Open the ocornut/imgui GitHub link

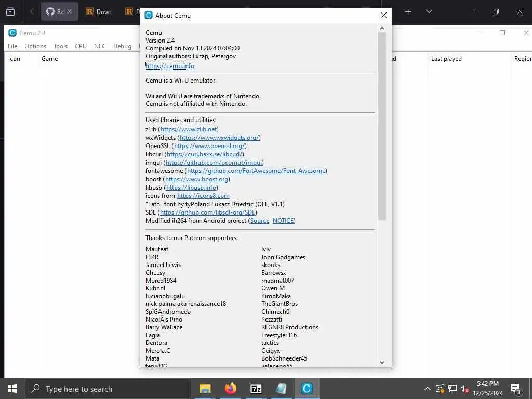coord(214,163)
